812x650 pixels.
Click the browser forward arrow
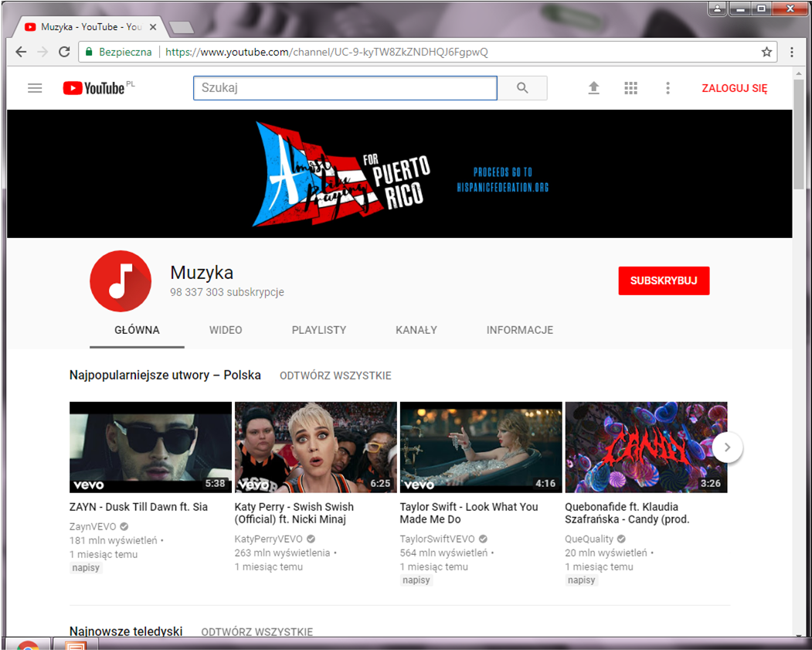[x=42, y=52]
